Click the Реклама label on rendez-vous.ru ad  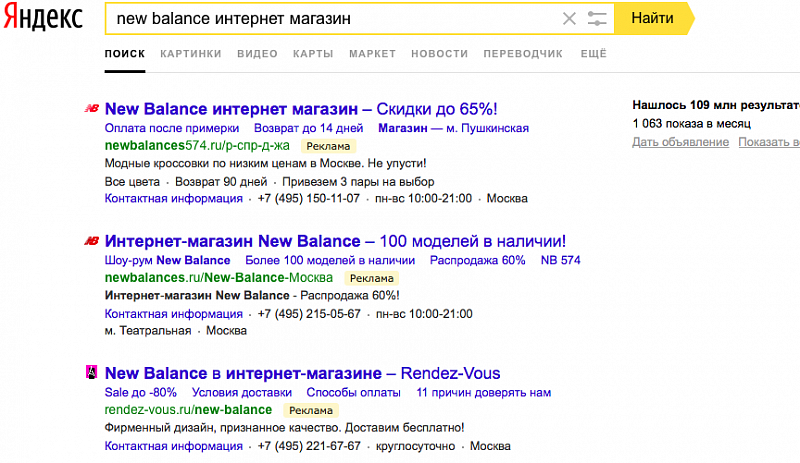[x=311, y=411]
